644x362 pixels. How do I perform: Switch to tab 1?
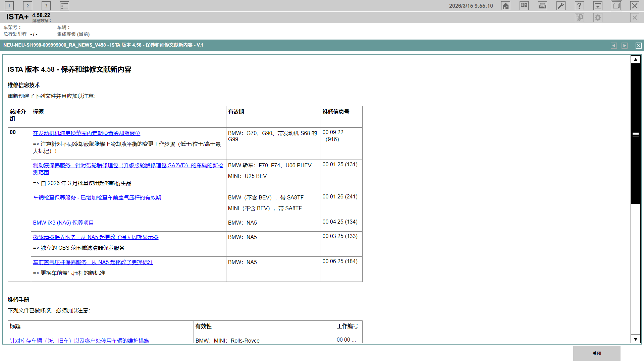[x=9, y=6]
